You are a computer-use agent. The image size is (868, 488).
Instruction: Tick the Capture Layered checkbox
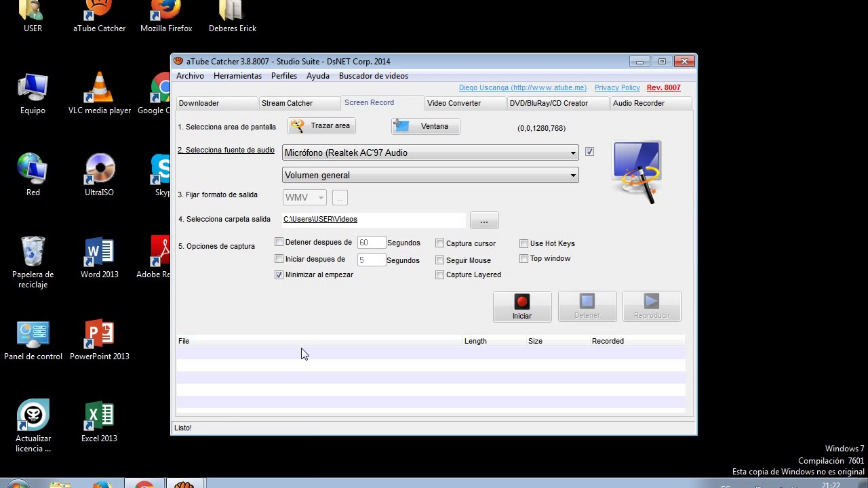(439, 274)
